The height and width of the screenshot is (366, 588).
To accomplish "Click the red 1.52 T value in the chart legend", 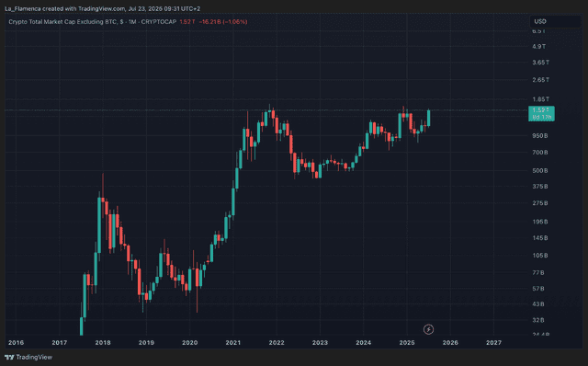I will click(187, 22).
